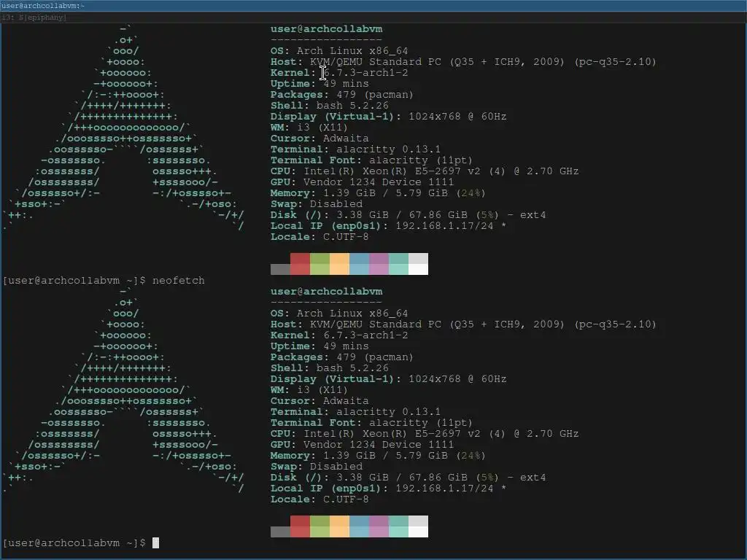Select the user@archcollabvm:~ window title bar

point(373,6)
